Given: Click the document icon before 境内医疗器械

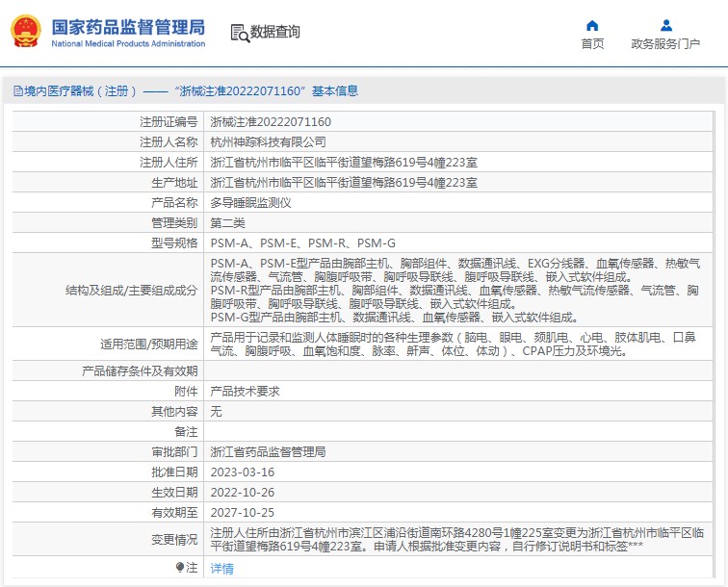Looking at the screenshot, I should 17,91.
